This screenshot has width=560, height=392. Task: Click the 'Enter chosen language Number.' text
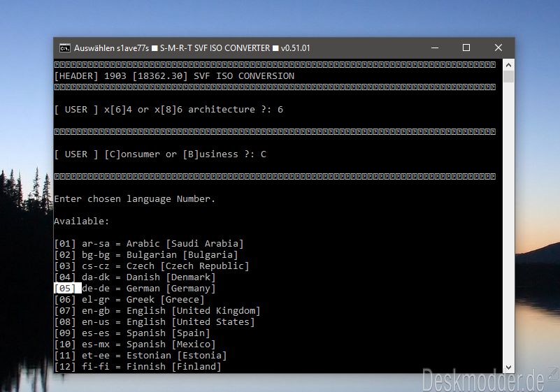135,199
